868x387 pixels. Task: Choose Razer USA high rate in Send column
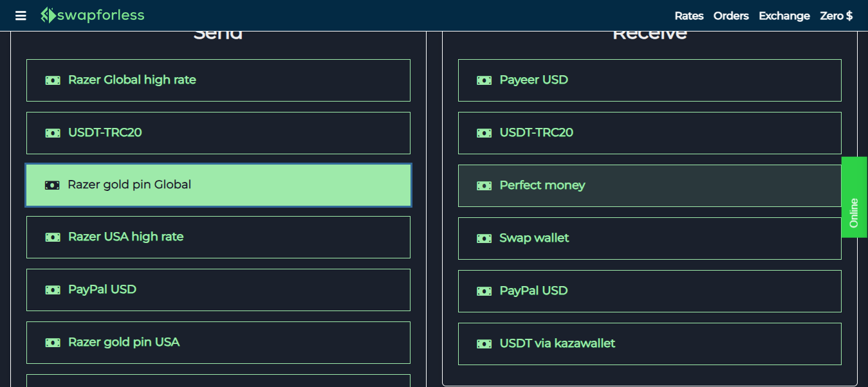click(x=218, y=237)
